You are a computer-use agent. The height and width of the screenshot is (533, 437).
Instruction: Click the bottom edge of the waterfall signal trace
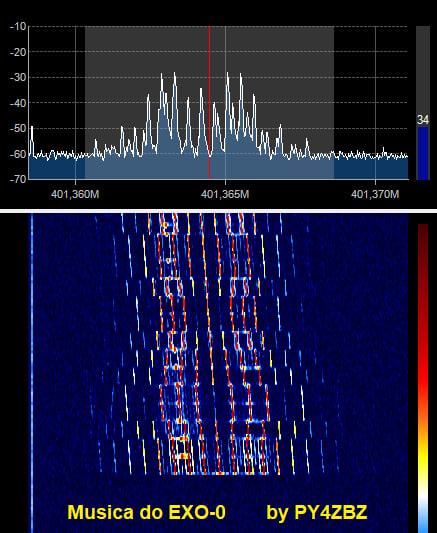click(214, 473)
